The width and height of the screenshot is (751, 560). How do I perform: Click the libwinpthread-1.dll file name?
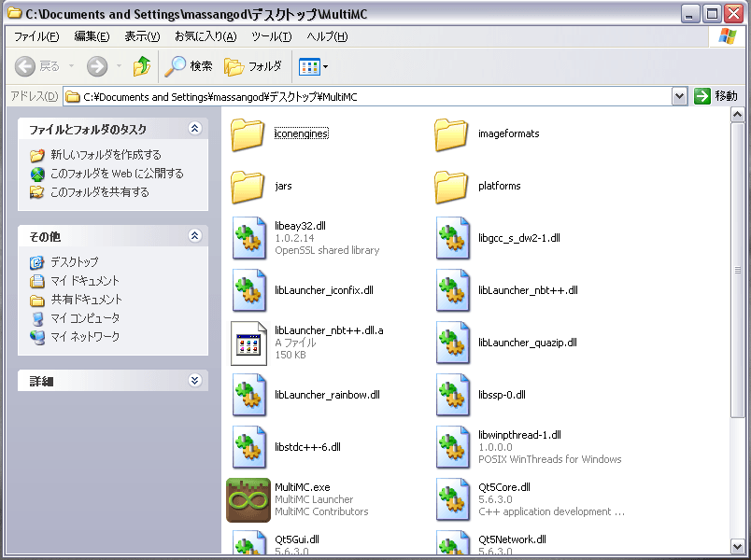click(x=519, y=435)
